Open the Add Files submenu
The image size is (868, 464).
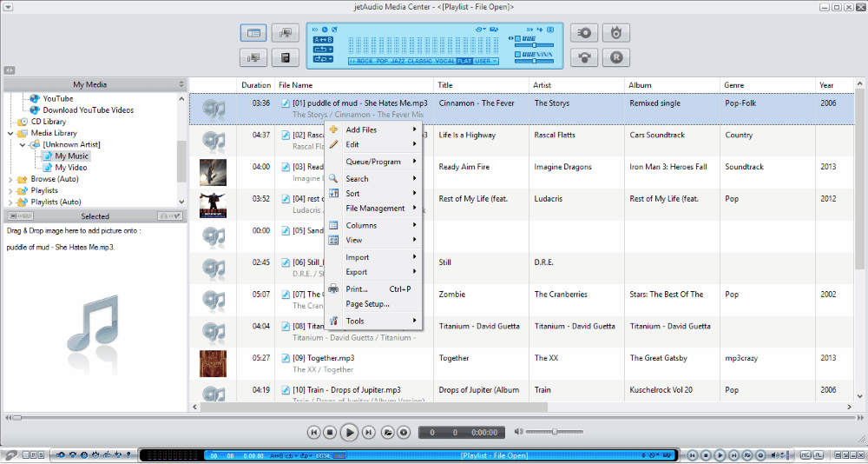tap(373, 129)
